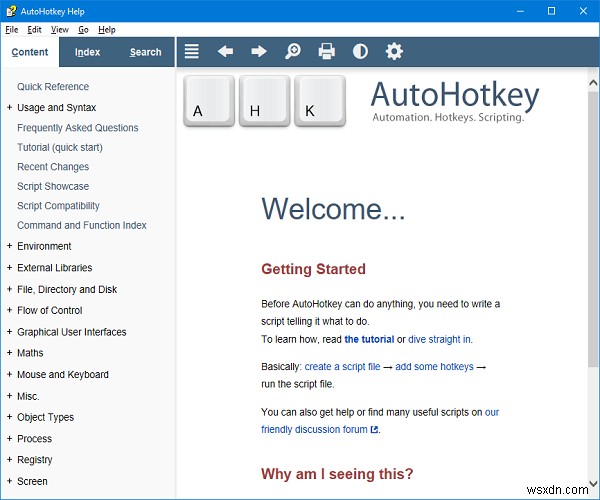Open the Edit menu
The image size is (600, 500).
click(34, 29)
